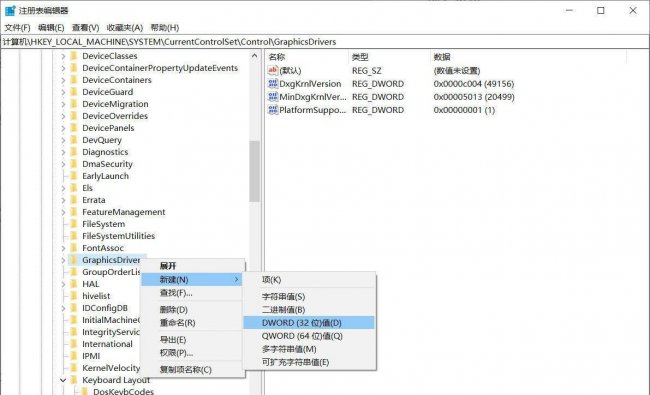Click the HAL folder icon
Image resolution: width=650 pixels, height=395 pixels.
click(x=74, y=284)
